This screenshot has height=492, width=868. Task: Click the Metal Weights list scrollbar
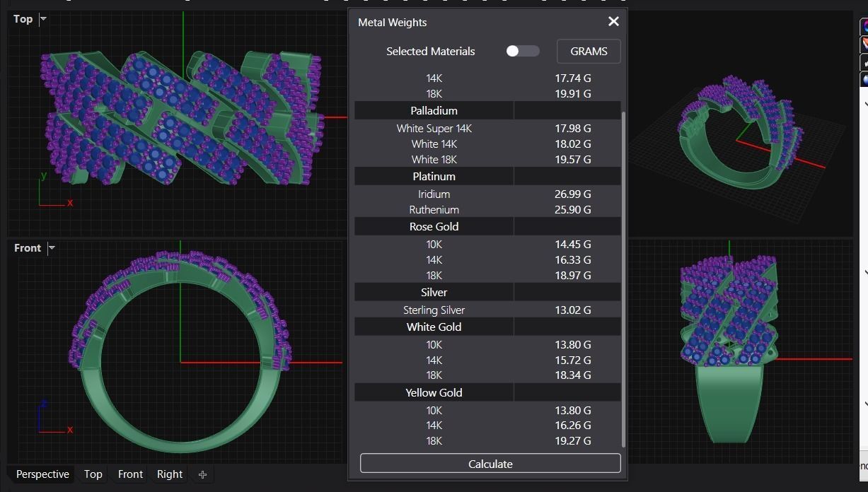coord(623,279)
